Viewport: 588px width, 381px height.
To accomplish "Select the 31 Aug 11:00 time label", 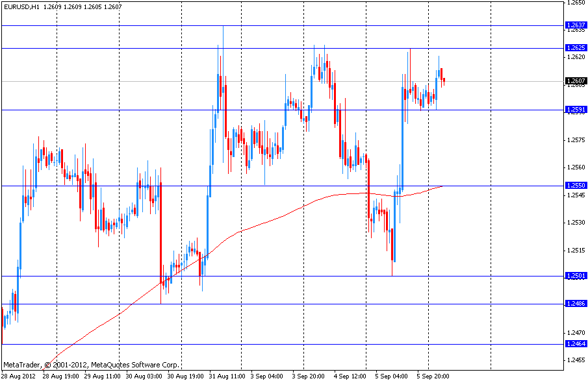I will coord(228,376).
